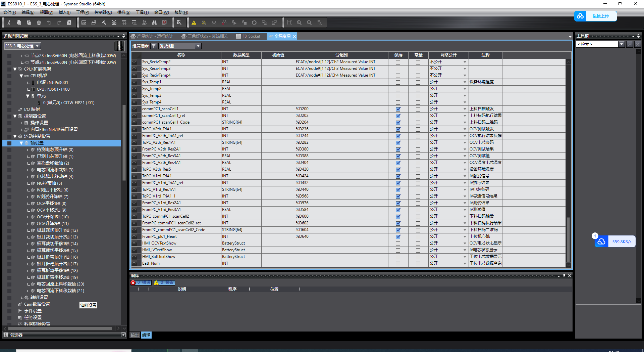The image size is (644, 352).
Task: Click the blue cloud upload icon
Action: click(x=580, y=16)
